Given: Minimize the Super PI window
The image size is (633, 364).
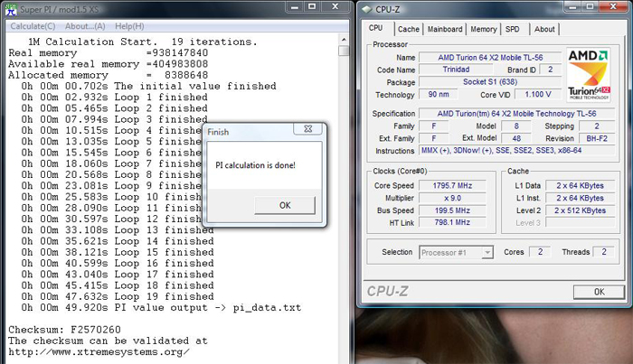Looking at the screenshot, I should 294,7.
